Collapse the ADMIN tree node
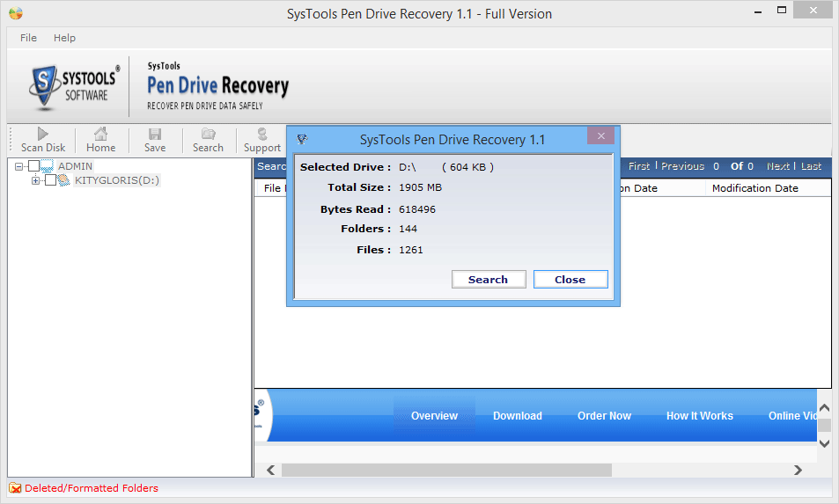The width and height of the screenshot is (839, 504). click(18, 167)
